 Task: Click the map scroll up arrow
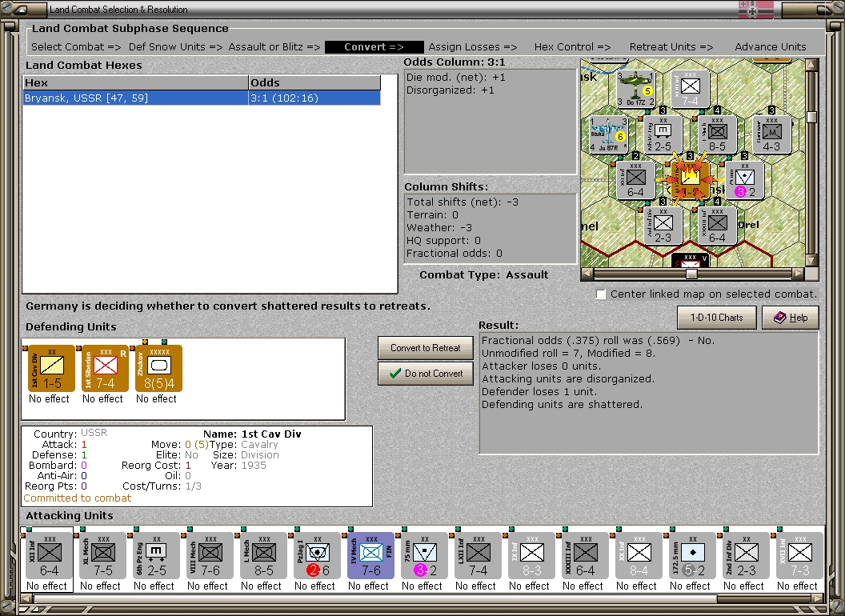[811, 65]
